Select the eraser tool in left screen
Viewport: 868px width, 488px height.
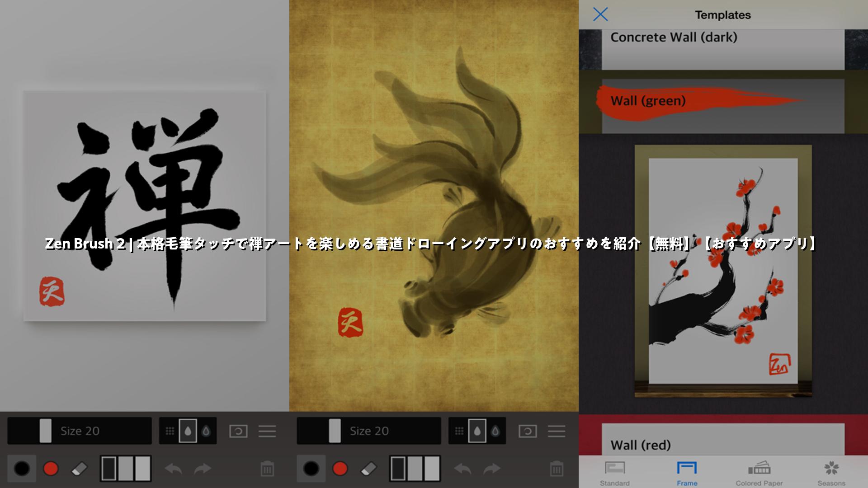coord(80,469)
